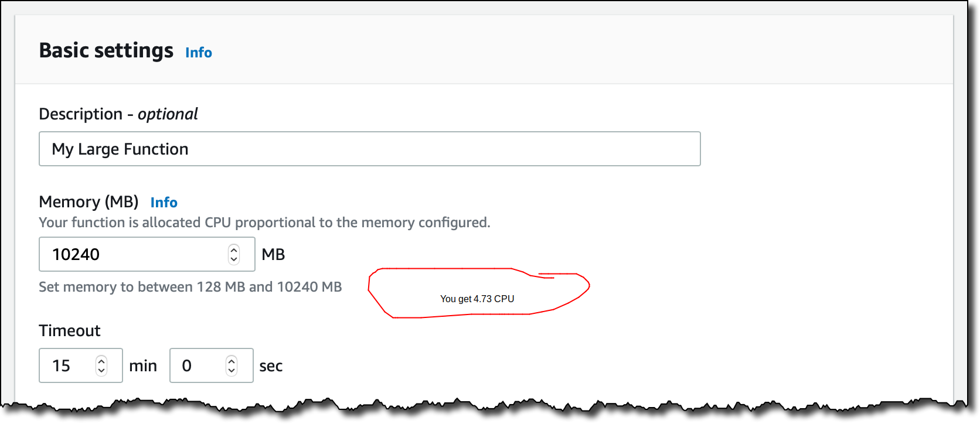Open the Info link next to Memory (MB)
Screen dimensions: 980x424
click(164, 203)
